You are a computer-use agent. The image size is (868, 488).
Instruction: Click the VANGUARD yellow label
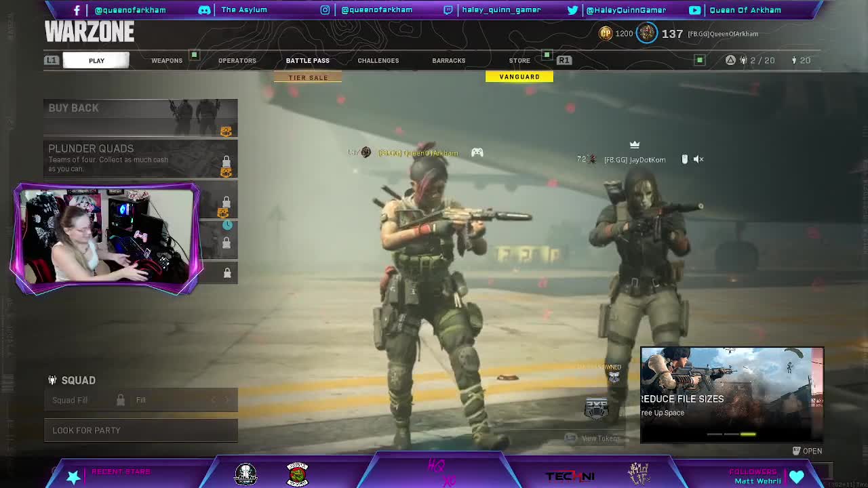coord(519,77)
